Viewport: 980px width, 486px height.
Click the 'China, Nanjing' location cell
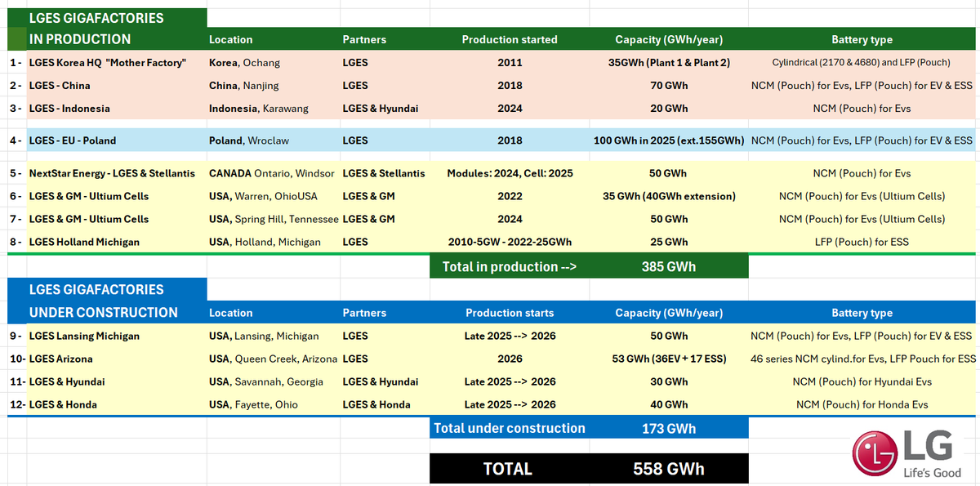pyautogui.click(x=274, y=85)
